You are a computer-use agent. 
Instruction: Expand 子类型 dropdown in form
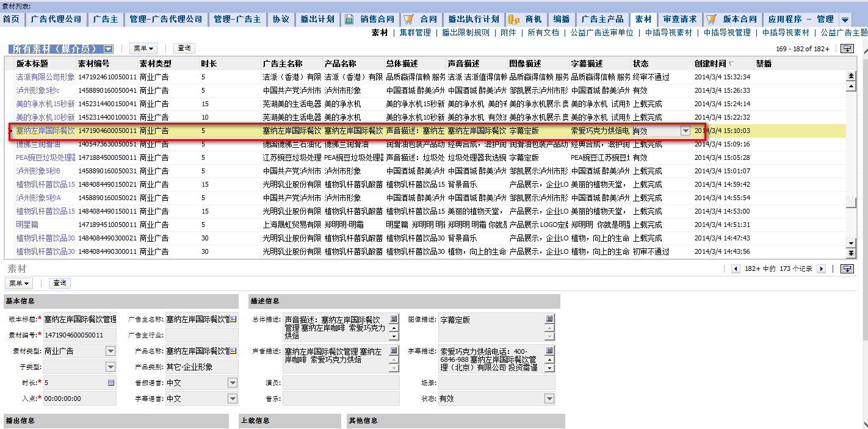[110, 367]
